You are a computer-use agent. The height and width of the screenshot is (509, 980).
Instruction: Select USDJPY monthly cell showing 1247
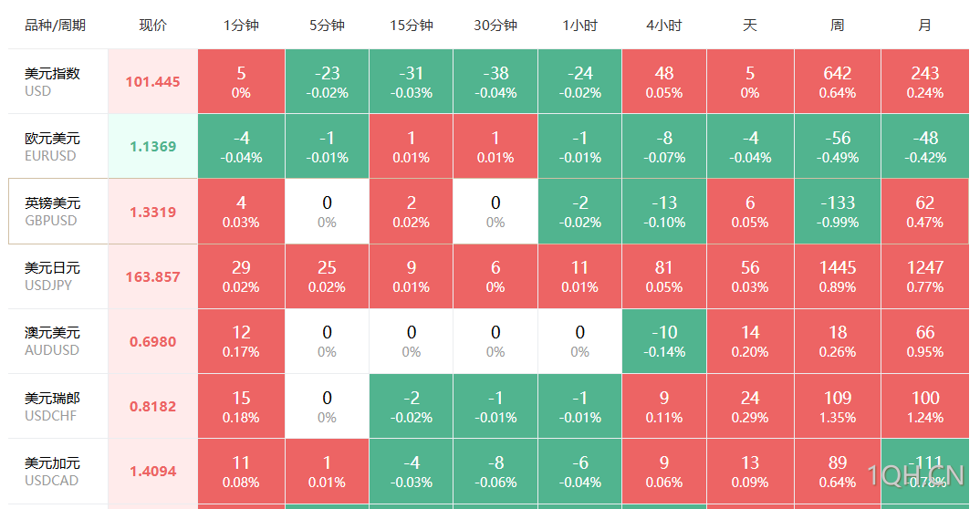[x=925, y=276]
